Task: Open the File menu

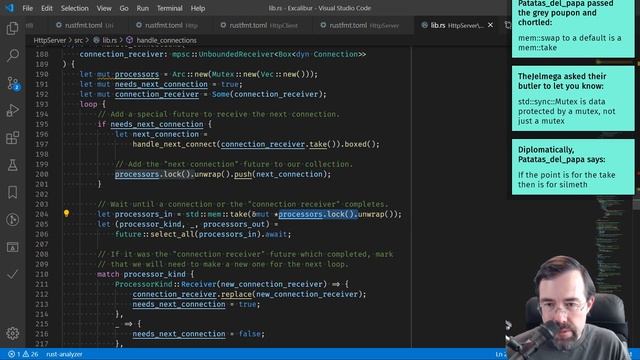Action: coord(27,8)
